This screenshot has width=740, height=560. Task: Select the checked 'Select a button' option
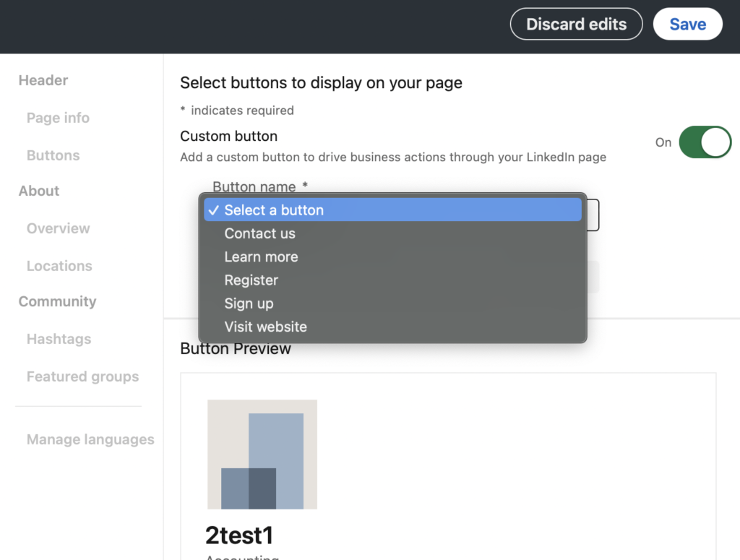274,210
